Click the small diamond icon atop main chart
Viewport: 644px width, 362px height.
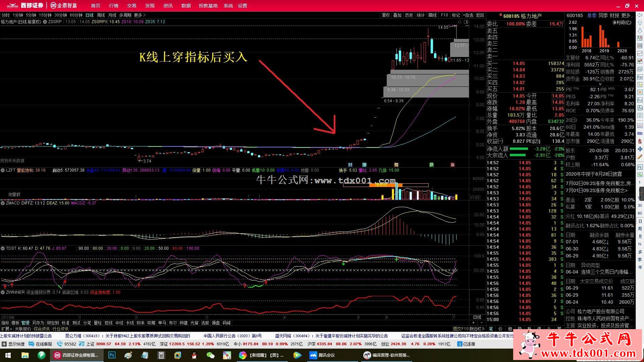[x=460, y=22]
